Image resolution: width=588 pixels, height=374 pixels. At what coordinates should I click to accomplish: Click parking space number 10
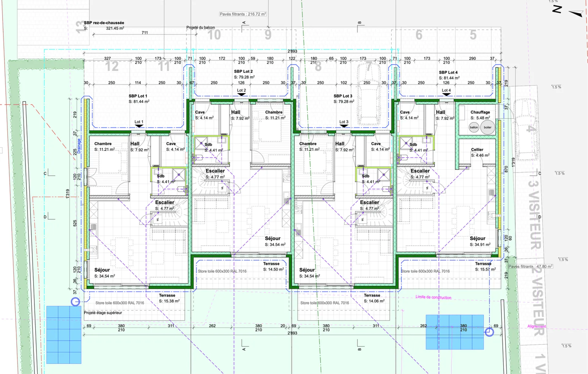pos(214,35)
